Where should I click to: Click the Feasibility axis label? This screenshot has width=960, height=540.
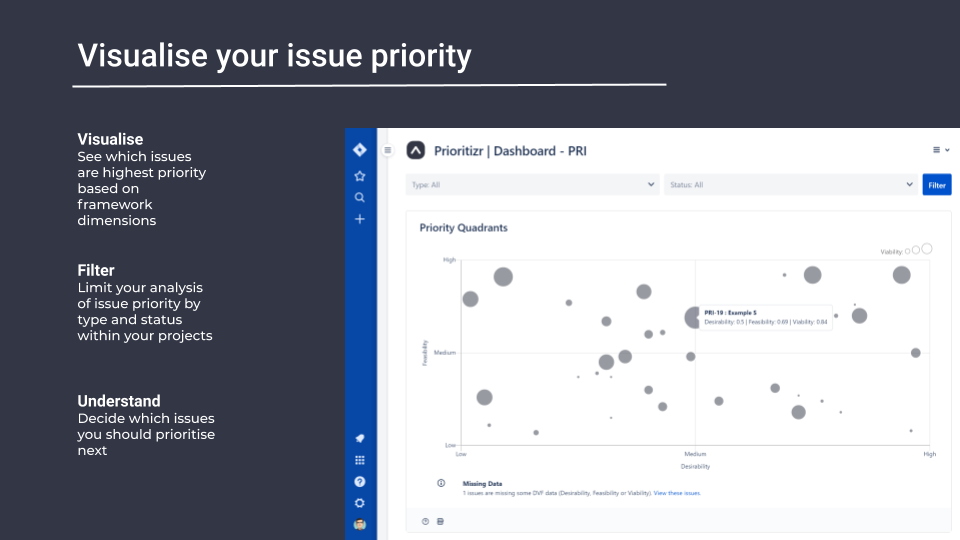tap(425, 353)
